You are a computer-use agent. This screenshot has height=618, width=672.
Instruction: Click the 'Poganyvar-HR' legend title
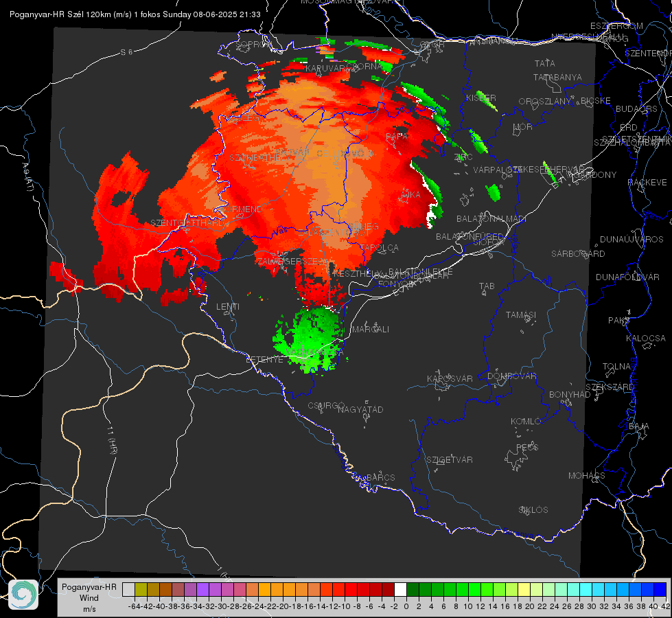coord(89,587)
